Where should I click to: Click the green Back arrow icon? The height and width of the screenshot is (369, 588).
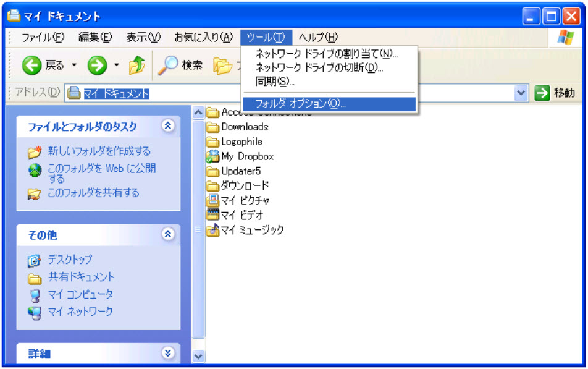[32, 65]
